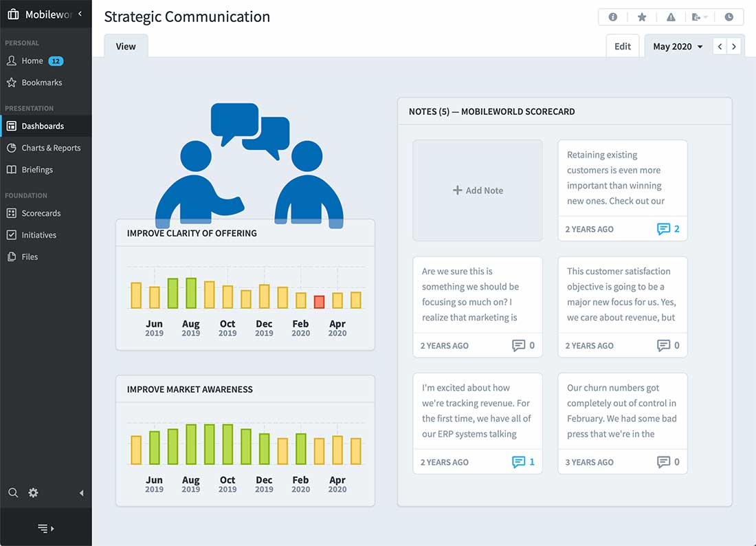Viewport: 756px width, 546px height.
Task: Select Dashboards in sidebar
Action: [x=46, y=126]
